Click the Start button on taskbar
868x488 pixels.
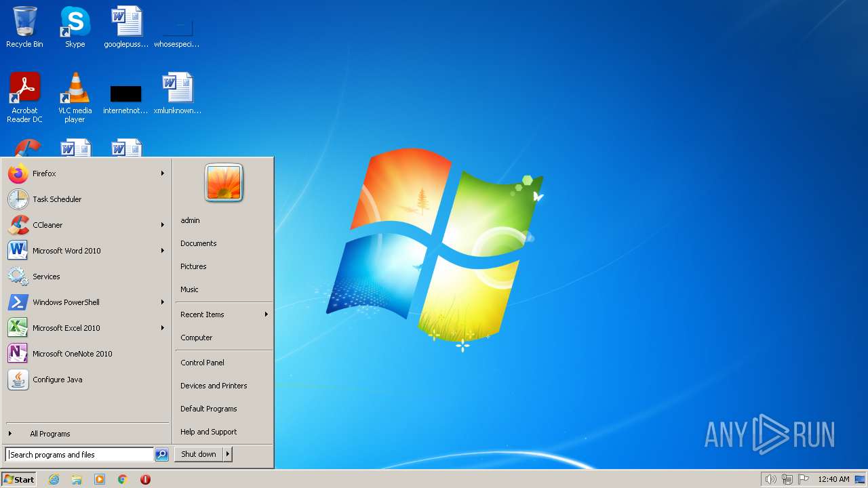click(x=19, y=479)
